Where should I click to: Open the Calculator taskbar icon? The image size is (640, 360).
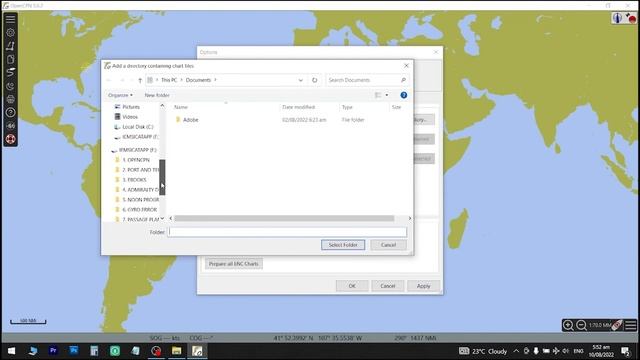[x=94, y=351]
